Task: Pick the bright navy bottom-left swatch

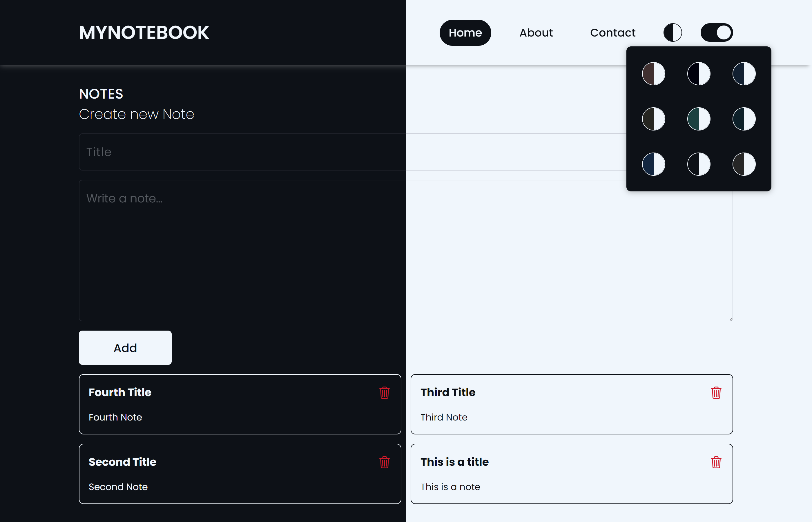Action: [x=653, y=164]
